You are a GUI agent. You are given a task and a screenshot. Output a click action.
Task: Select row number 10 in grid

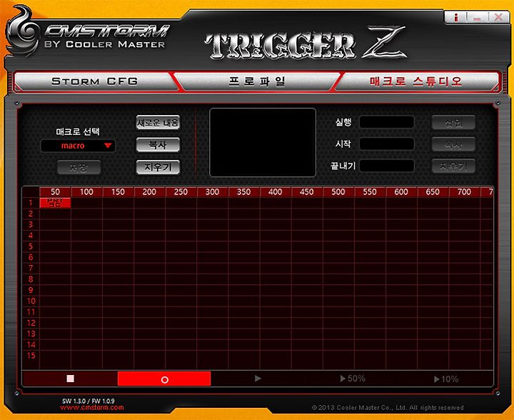click(31, 301)
